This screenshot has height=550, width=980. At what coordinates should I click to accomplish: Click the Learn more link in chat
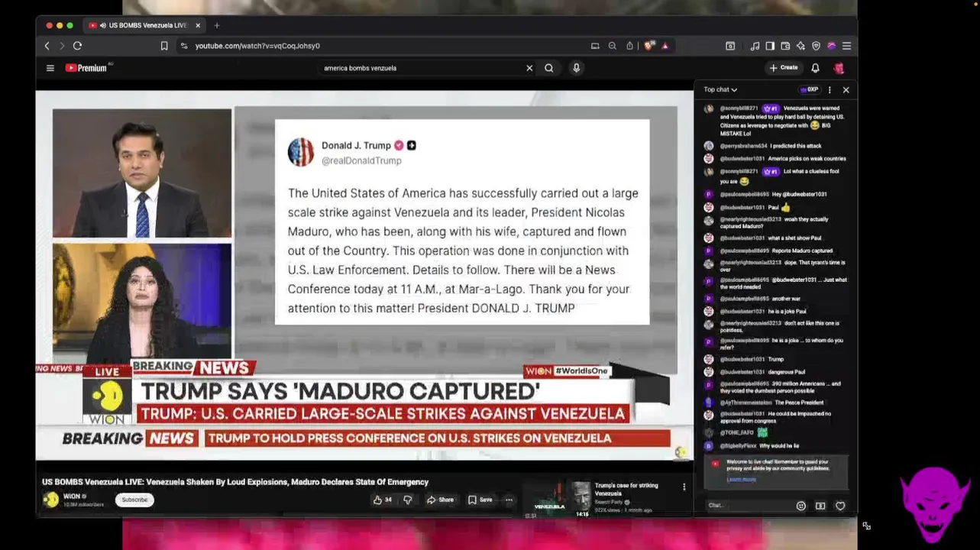pyautogui.click(x=741, y=479)
